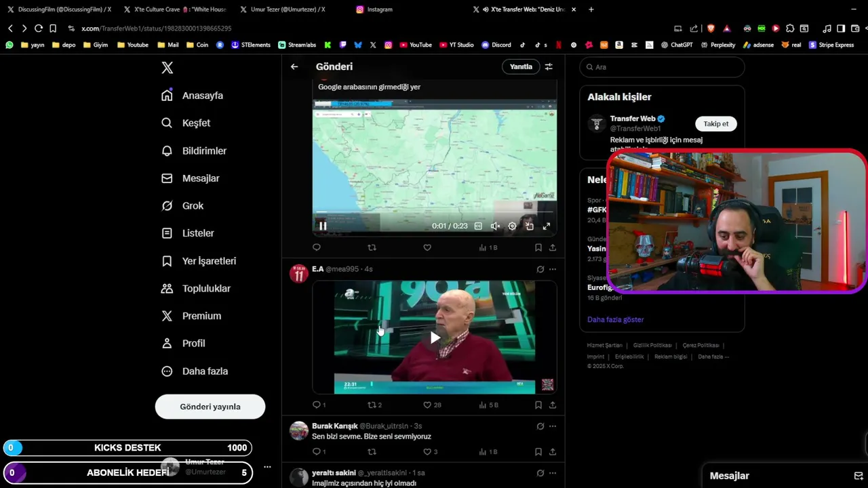The image size is (868, 488).
Task: Switch to Culture Crave browser tab
Action: click(x=175, y=9)
